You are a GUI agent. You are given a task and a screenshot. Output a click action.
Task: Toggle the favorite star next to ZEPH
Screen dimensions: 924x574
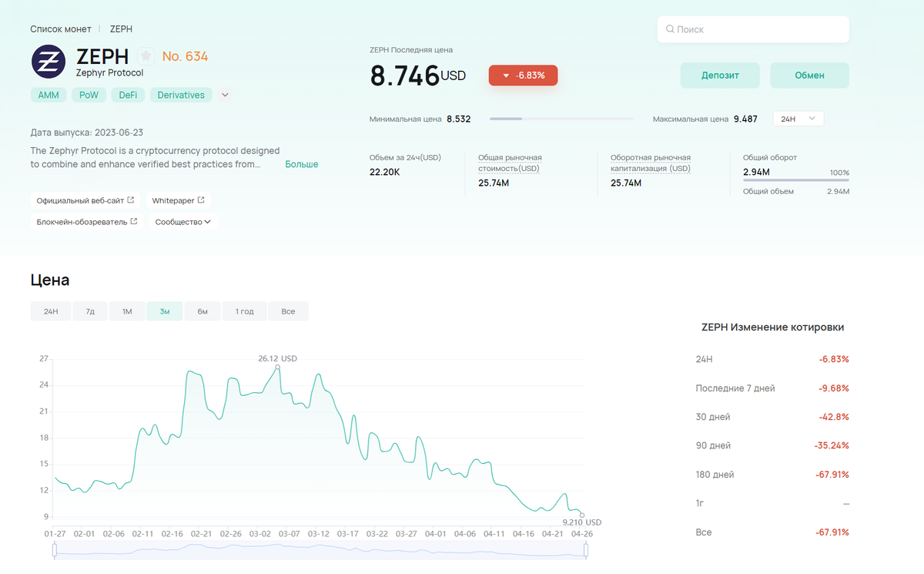coord(146,56)
